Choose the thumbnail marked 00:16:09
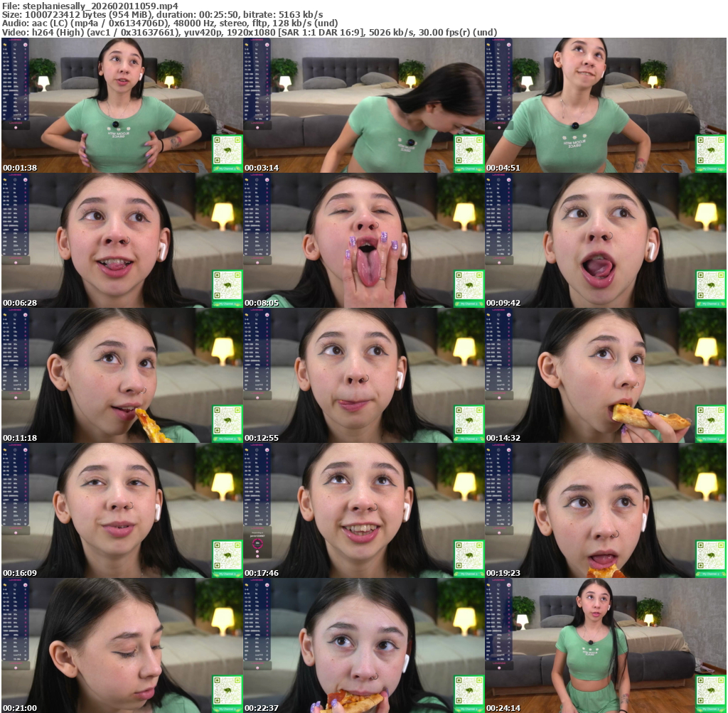This screenshot has height=713, width=728. (x=122, y=510)
